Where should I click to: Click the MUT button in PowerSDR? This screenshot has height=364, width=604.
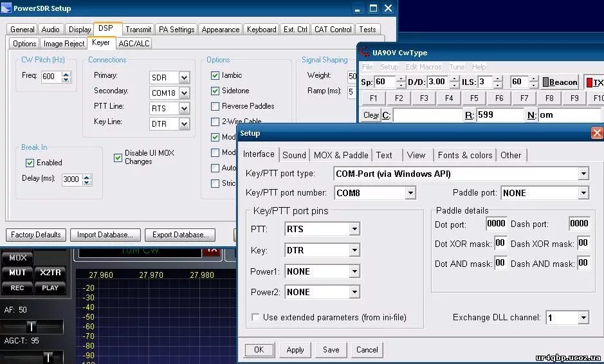pos(17,273)
